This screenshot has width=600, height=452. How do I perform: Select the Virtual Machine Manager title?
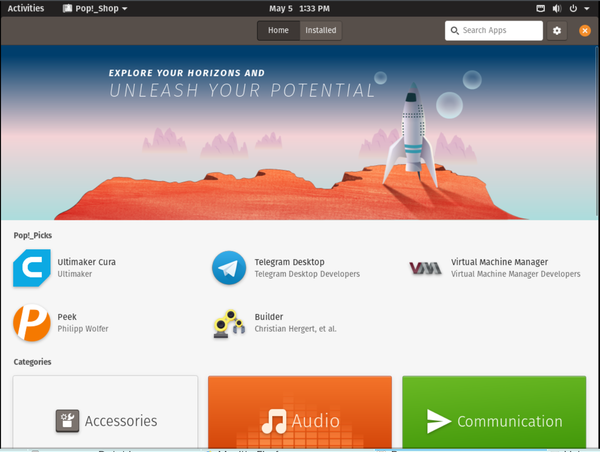pos(499,262)
